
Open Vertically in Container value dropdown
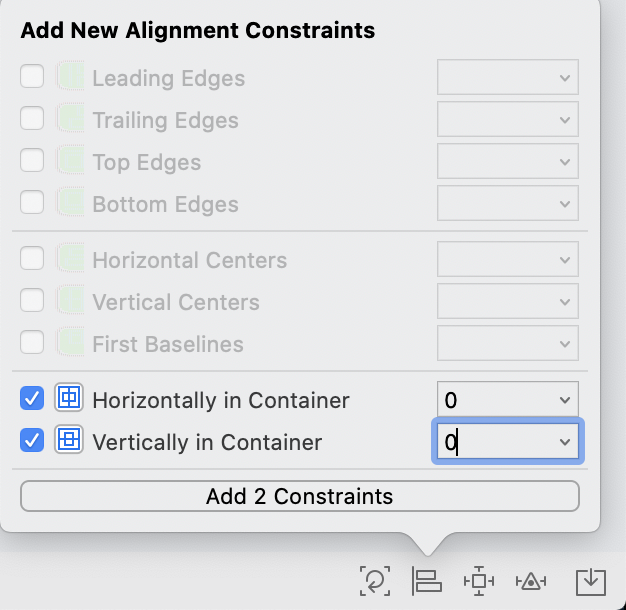[565, 441]
